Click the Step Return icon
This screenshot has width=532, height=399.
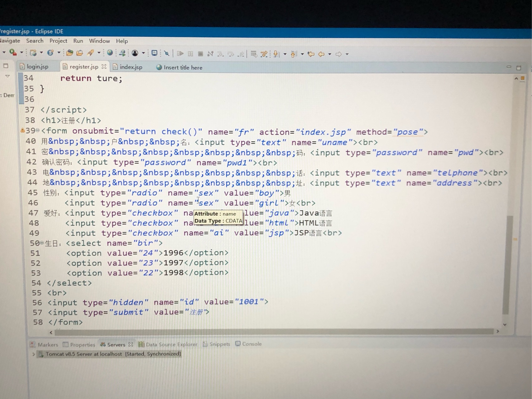tap(241, 54)
